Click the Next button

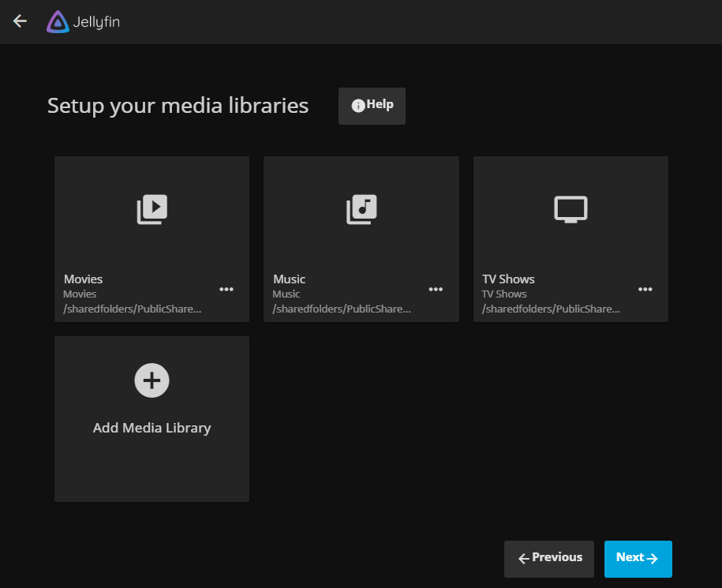(x=638, y=558)
